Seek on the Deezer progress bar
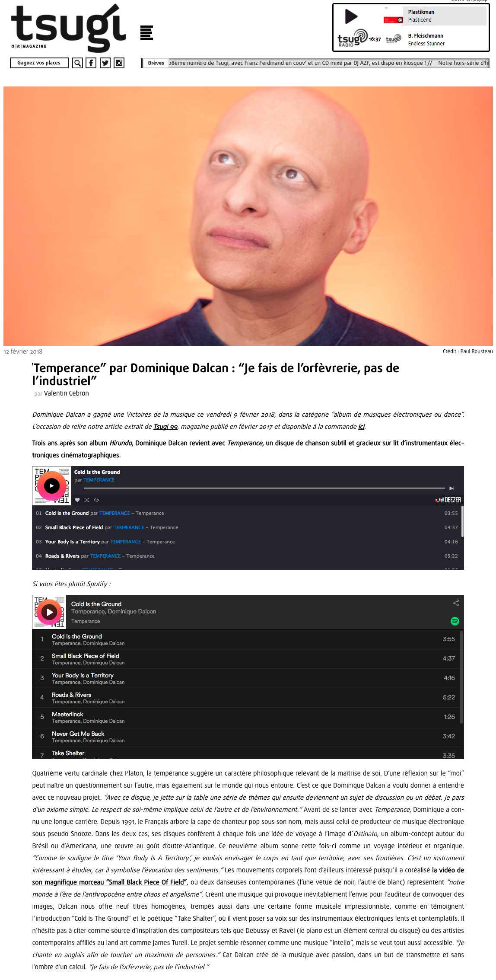This screenshot has width=496, height=980. point(264,488)
